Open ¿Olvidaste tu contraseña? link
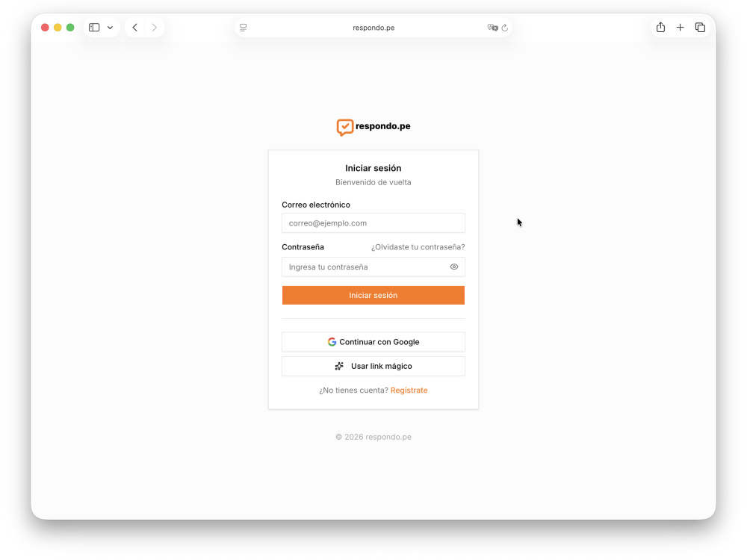The width and height of the screenshot is (747, 560). (418, 247)
